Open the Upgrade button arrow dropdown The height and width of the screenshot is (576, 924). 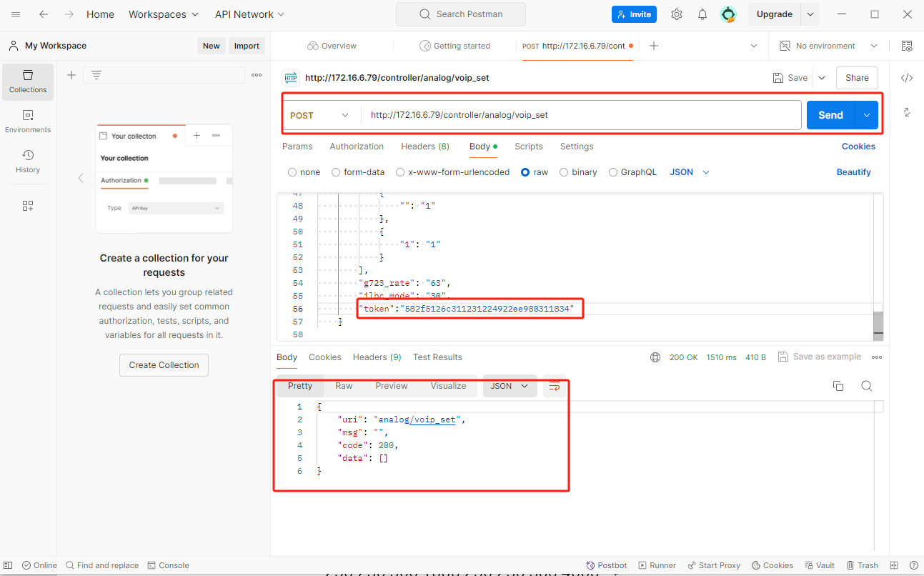[810, 14]
